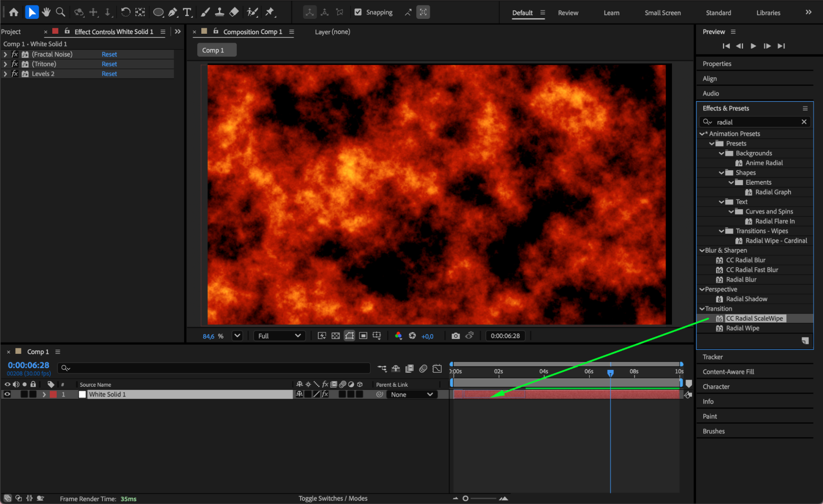
Task: Reset the Tritone effect
Action: 109,64
